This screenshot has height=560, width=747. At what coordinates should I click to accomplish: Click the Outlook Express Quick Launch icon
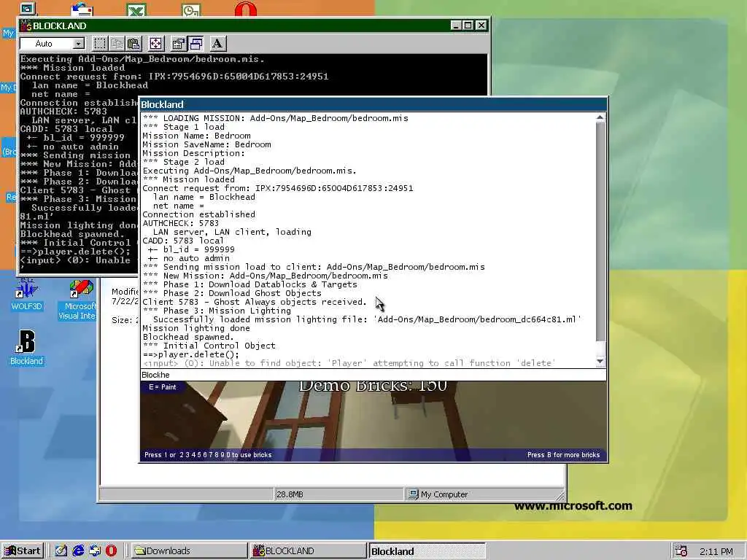pos(95,551)
